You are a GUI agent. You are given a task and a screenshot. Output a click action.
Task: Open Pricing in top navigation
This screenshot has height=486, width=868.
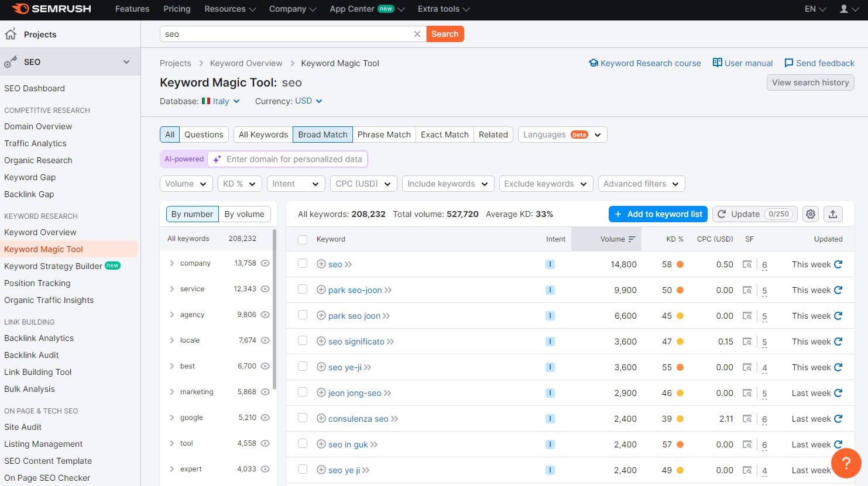point(177,9)
